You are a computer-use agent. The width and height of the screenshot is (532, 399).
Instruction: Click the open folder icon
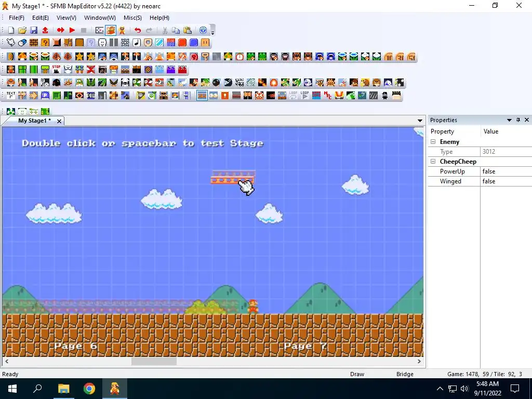point(22,30)
